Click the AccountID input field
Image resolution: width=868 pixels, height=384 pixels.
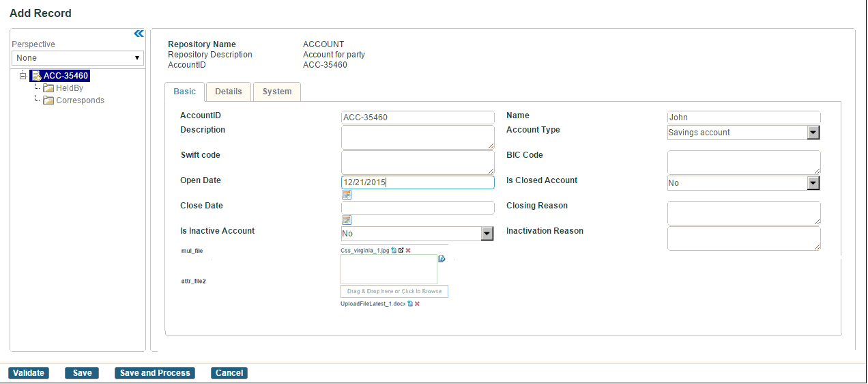[x=418, y=118]
